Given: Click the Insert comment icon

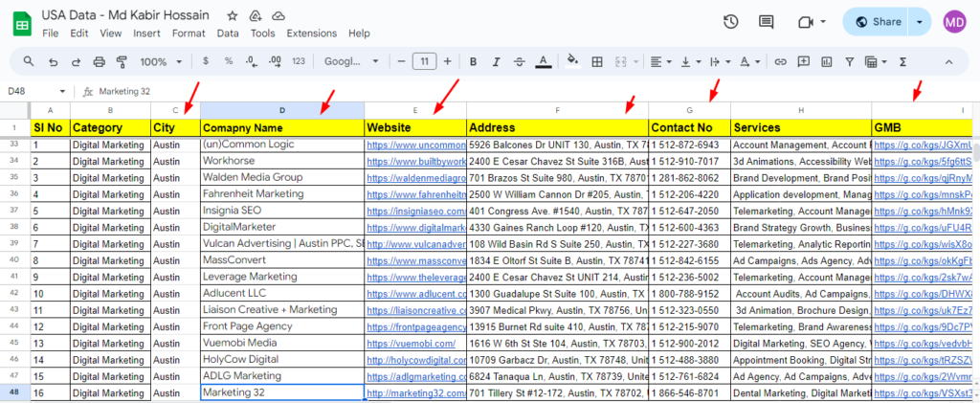Looking at the screenshot, I should 804,61.
